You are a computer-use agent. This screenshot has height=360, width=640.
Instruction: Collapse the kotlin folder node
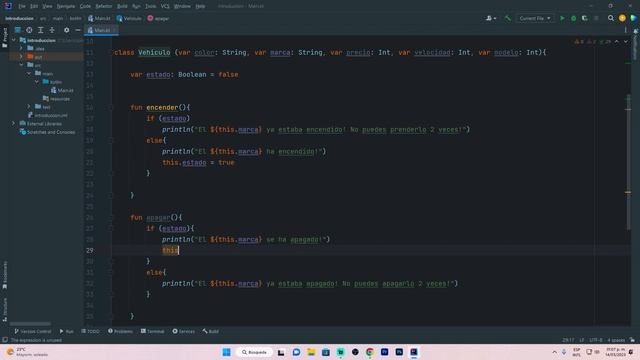pos(37,82)
